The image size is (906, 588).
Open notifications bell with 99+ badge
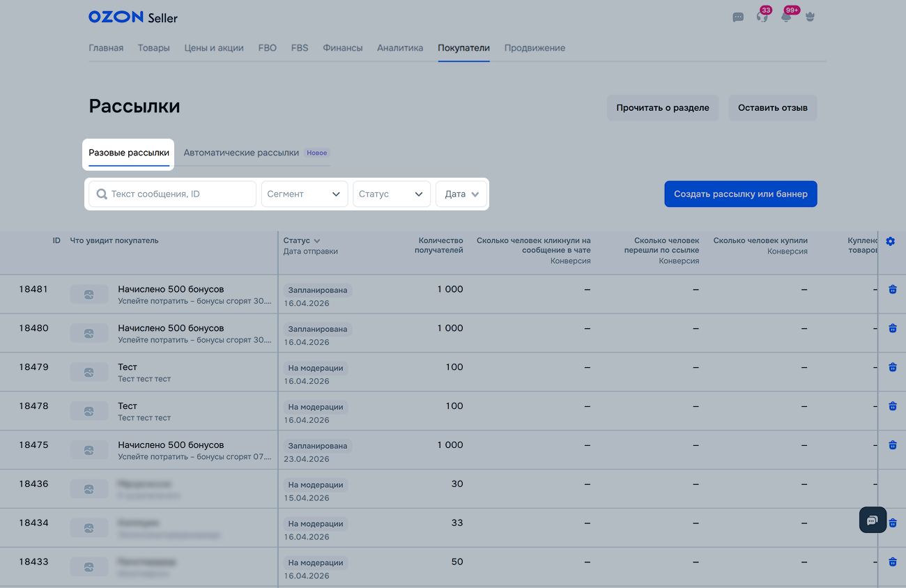coord(786,17)
